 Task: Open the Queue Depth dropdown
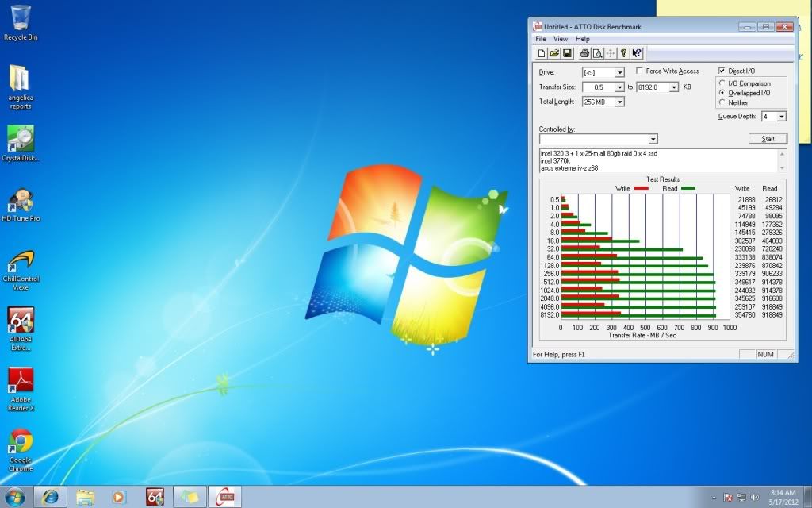781,117
